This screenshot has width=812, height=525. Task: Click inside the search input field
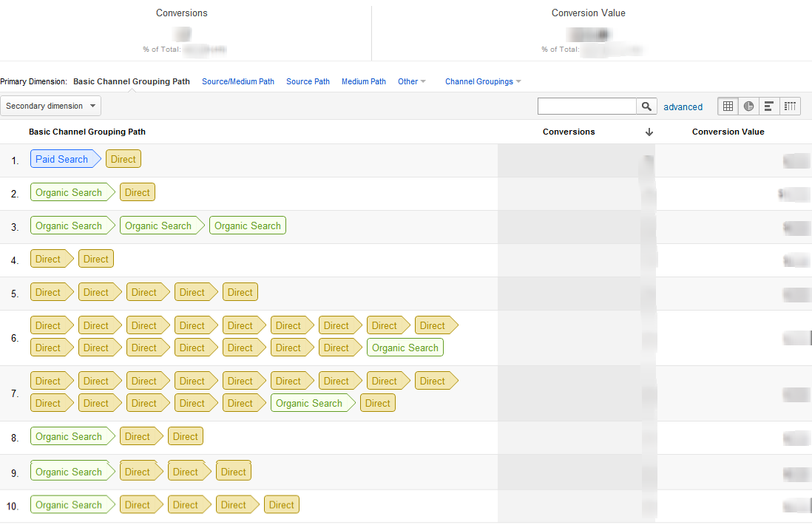586,106
